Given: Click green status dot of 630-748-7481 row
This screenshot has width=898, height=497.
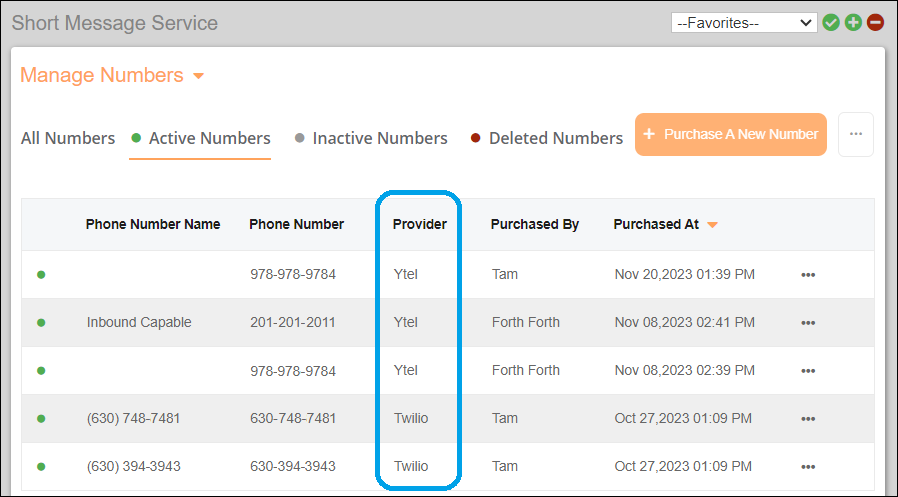Looking at the screenshot, I should tap(41, 419).
